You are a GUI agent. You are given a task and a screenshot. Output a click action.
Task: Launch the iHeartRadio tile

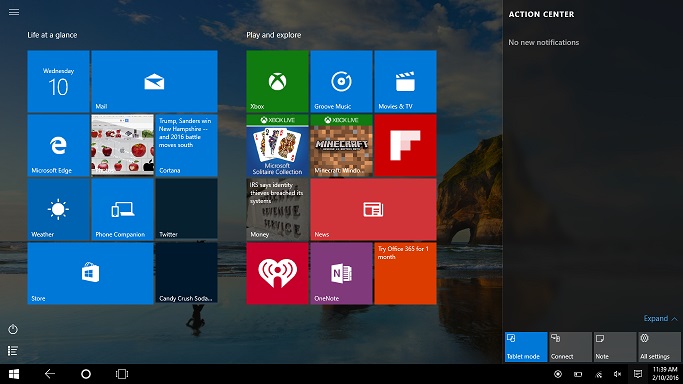click(277, 273)
